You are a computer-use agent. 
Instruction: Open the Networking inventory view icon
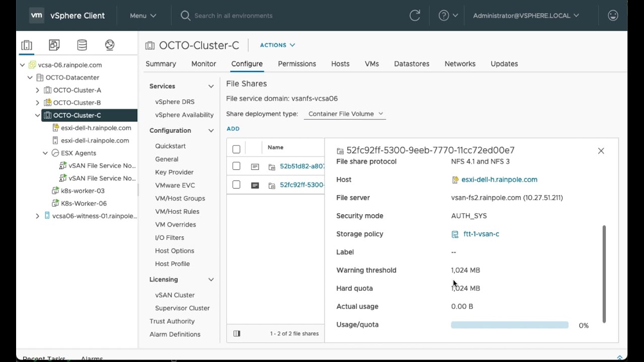(110, 45)
